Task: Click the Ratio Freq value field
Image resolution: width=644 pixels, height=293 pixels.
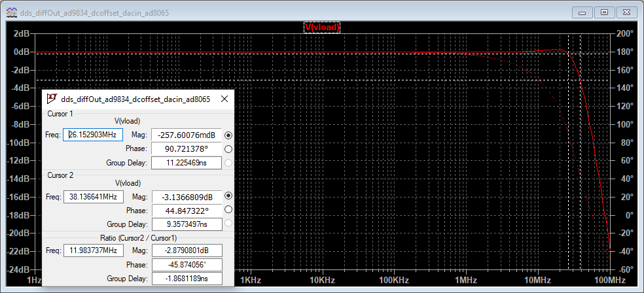Action: [92, 250]
